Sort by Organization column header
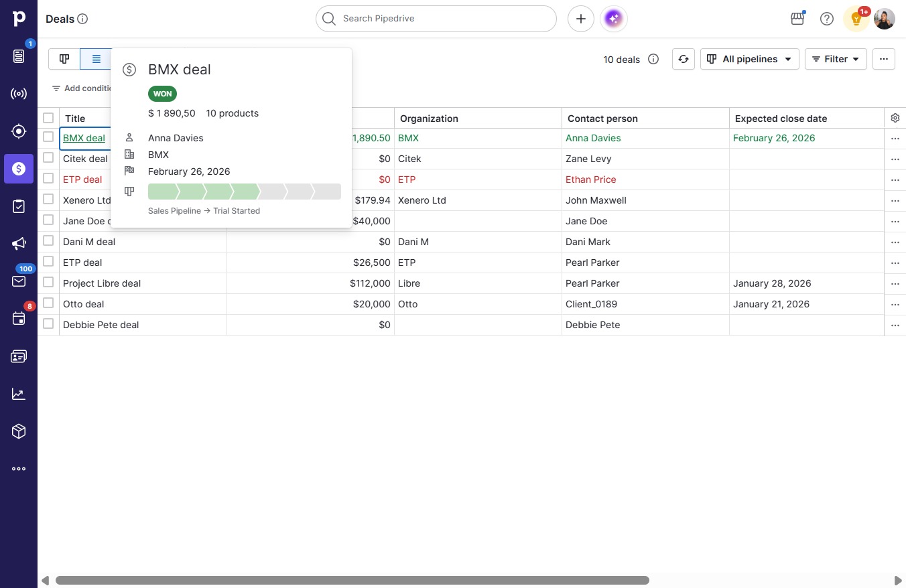 pyautogui.click(x=429, y=119)
